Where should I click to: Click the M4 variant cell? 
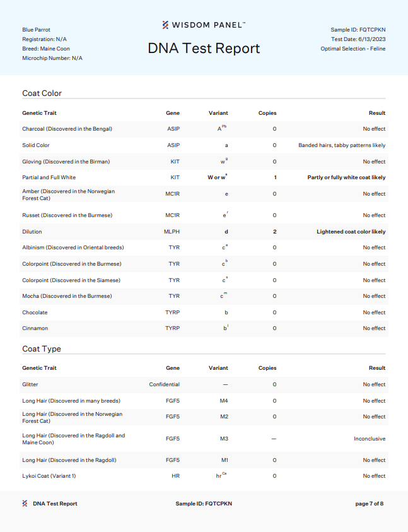[224, 401]
